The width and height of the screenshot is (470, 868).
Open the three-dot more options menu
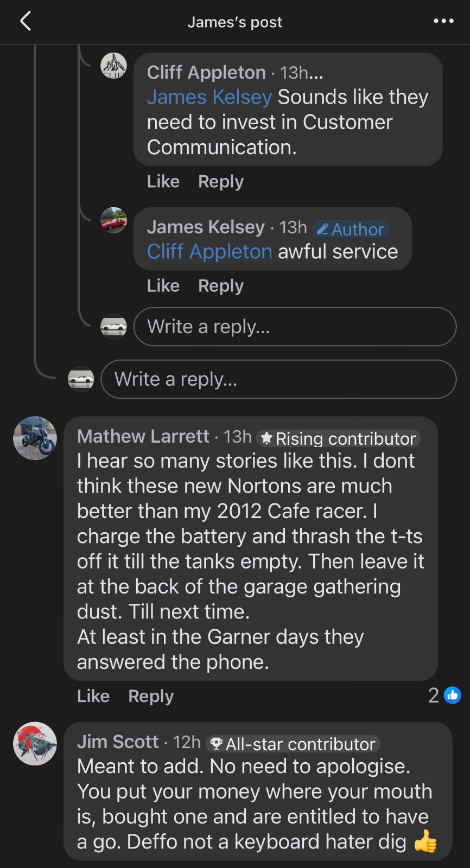pos(443,22)
